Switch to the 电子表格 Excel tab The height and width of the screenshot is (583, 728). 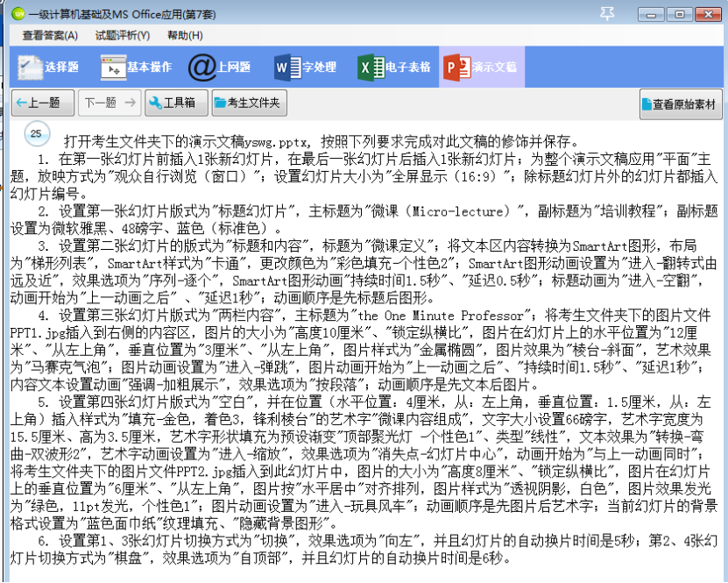pyautogui.click(x=394, y=67)
